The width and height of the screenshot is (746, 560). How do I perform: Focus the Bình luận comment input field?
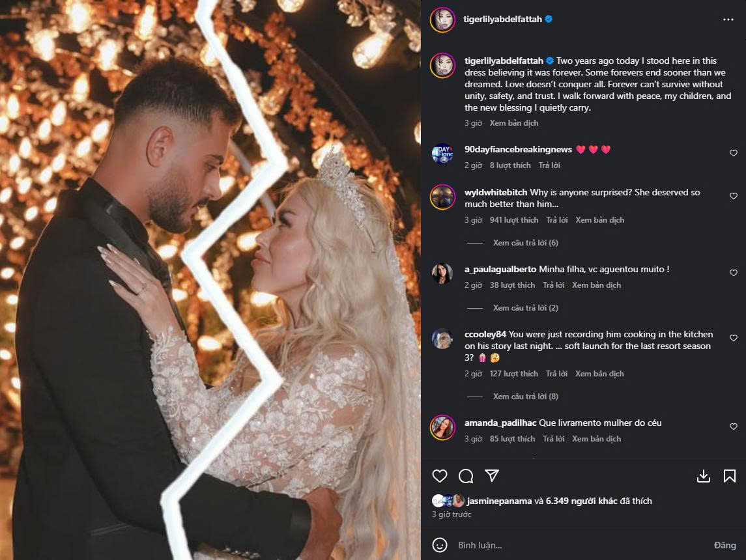(581, 545)
